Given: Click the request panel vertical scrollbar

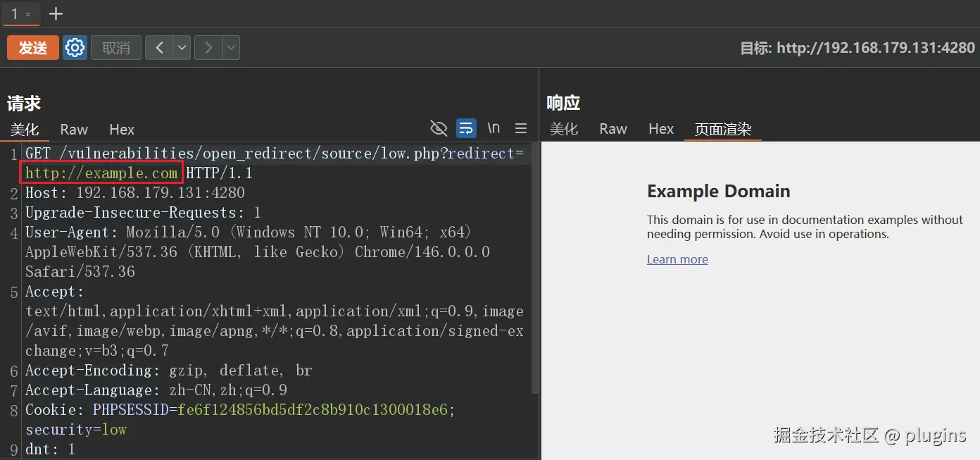Looking at the screenshot, I should (535, 268).
